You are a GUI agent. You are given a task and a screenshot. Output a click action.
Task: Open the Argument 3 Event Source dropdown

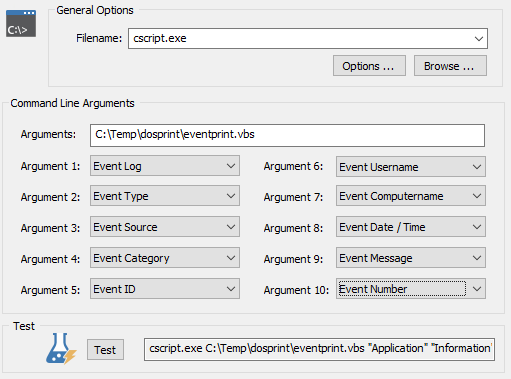coord(165,227)
